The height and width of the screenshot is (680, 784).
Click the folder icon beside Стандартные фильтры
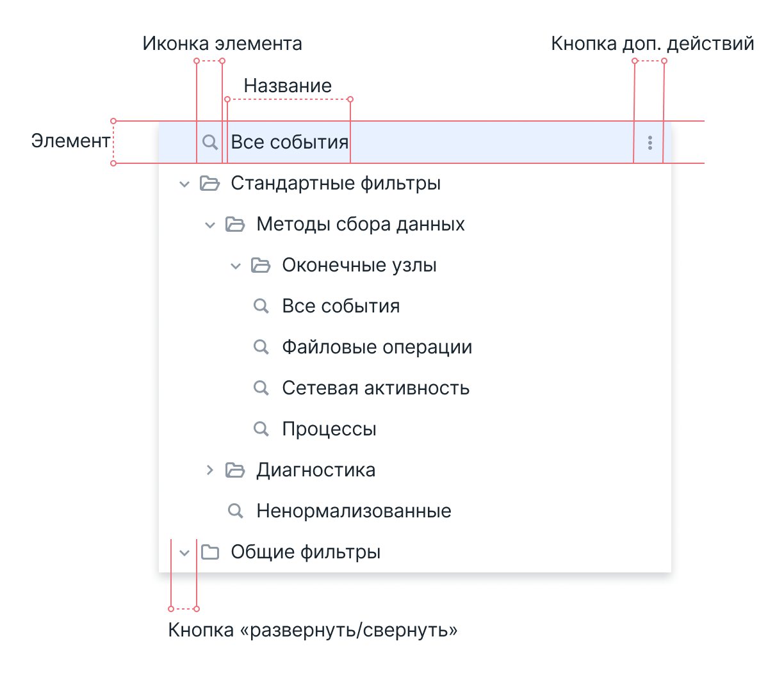pyautogui.click(x=211, y=183)
